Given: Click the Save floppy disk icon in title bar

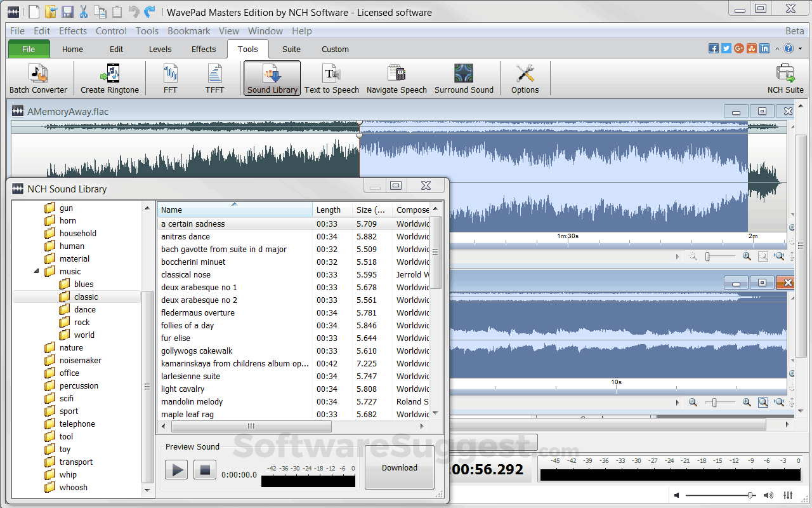Looking at the screenshot, I should tap(67, 11).
